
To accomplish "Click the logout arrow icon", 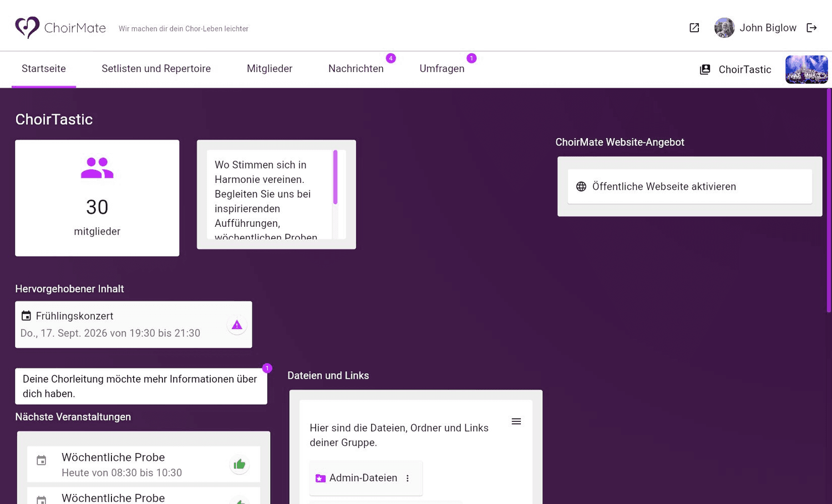I will [811, 28].
